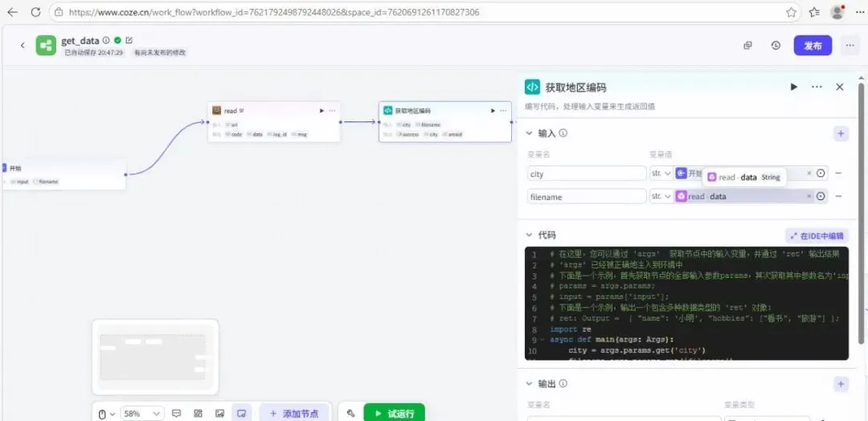The height and width of the screenshot is (421, 868).
Task: Click the image icon in the bottom toolbar
Action: [219, 413]
